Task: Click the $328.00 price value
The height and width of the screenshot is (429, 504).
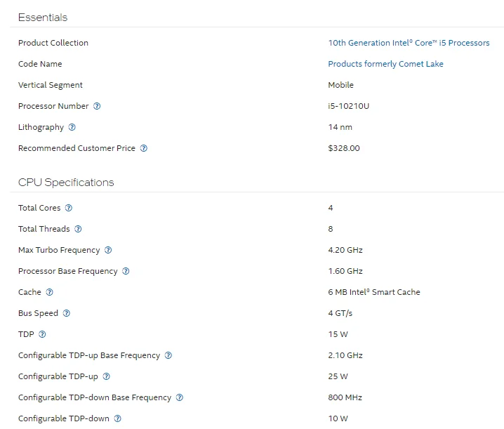Action: pyautogui.click(x=344, y=148)
